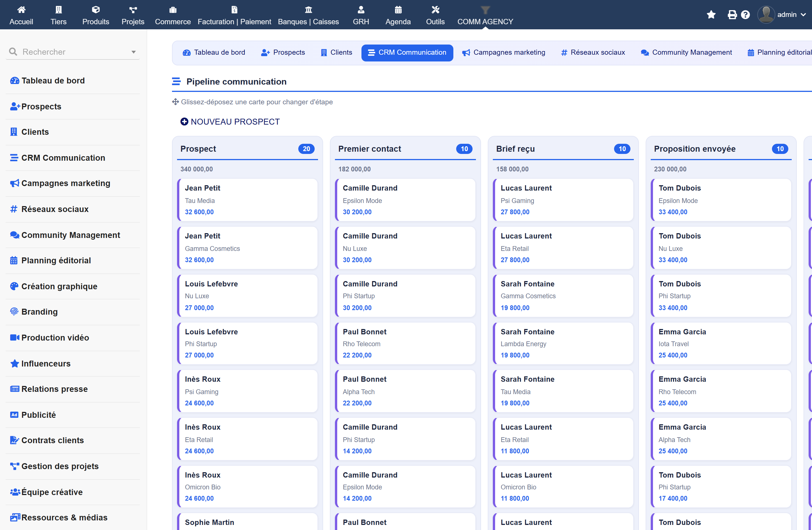Select the Louis Lefebvre Nu Luxe card
Screen dimensions: 812x530
point(247,295)
